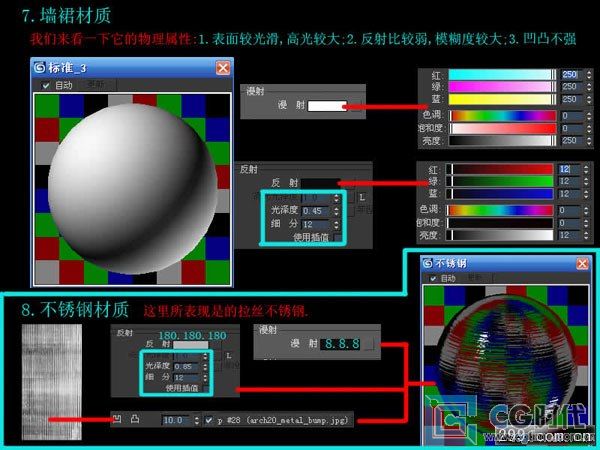600x450 pixels.
Task: Click the 绿 value field reading 250
Action: [572, 87]
